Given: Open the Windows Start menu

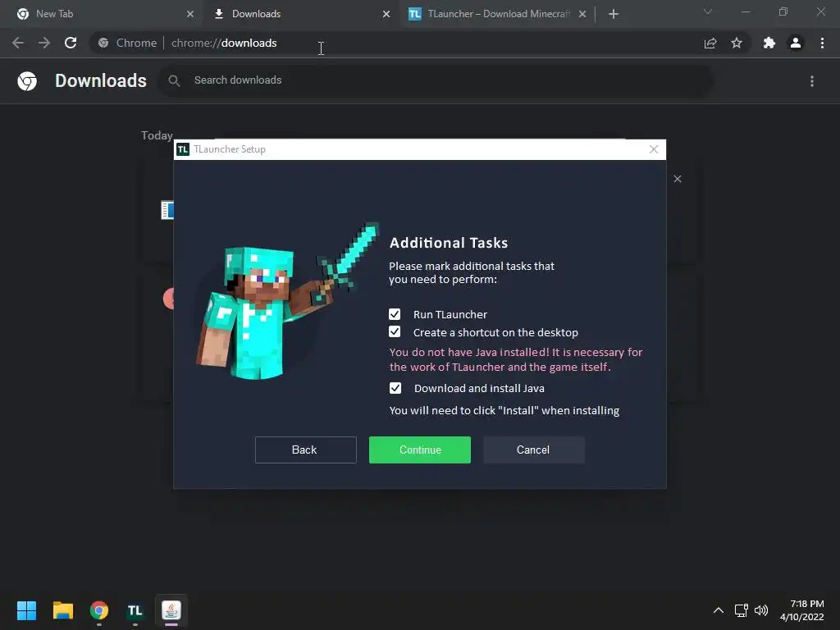Looking at the screenshot, I should click(x=26, y=610).
